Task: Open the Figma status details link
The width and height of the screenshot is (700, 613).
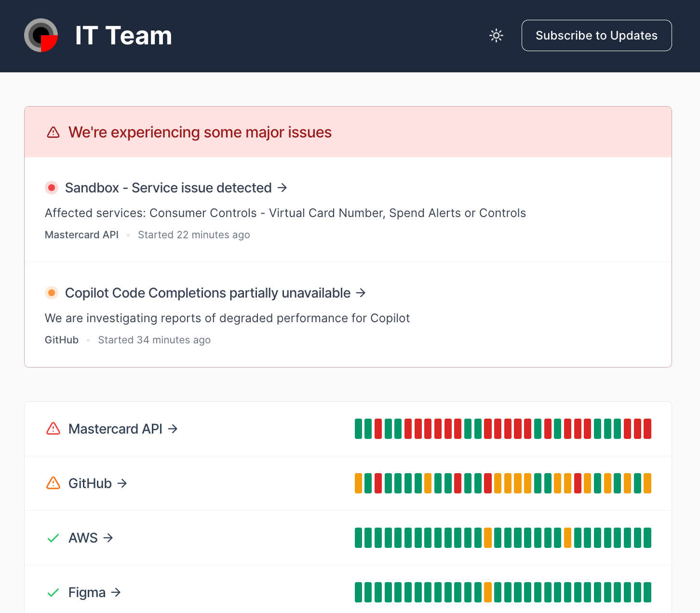Action: tap(116, 592)
